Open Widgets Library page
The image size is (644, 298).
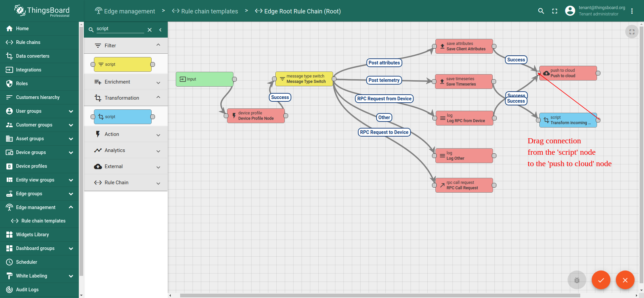[39, 235]
